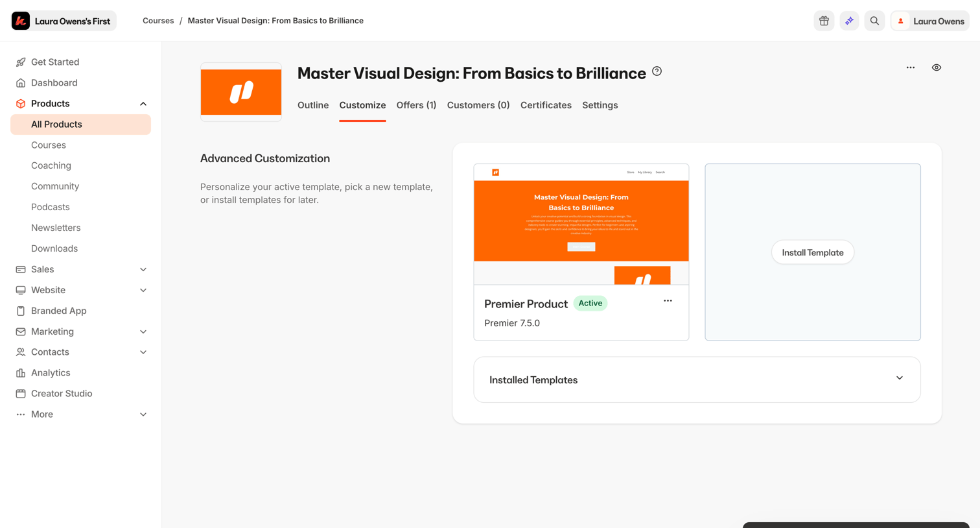
Task: Click the Get Started sidebar link
Action: point(55,62)
